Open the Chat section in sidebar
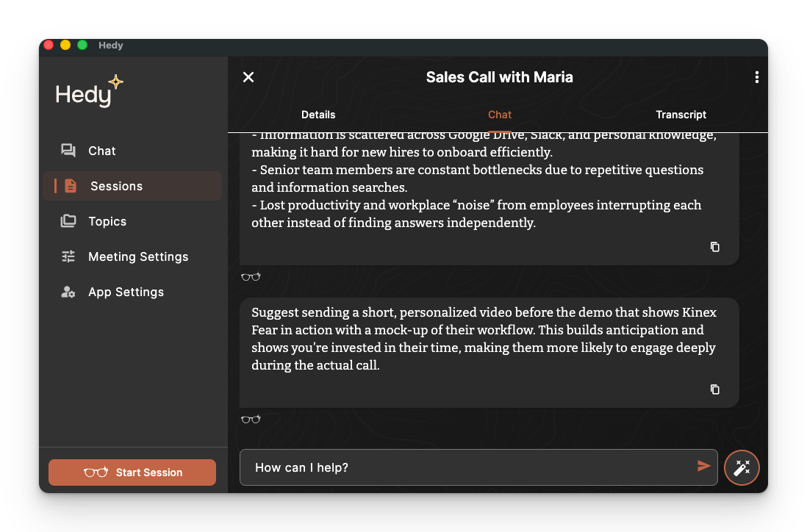The image size is (807, 532). 101,151
